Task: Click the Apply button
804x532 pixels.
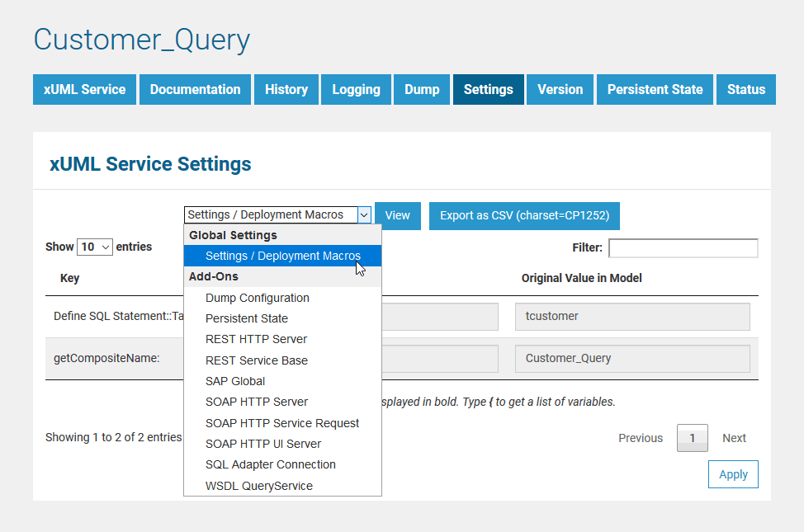Action: tap(733, 474)
